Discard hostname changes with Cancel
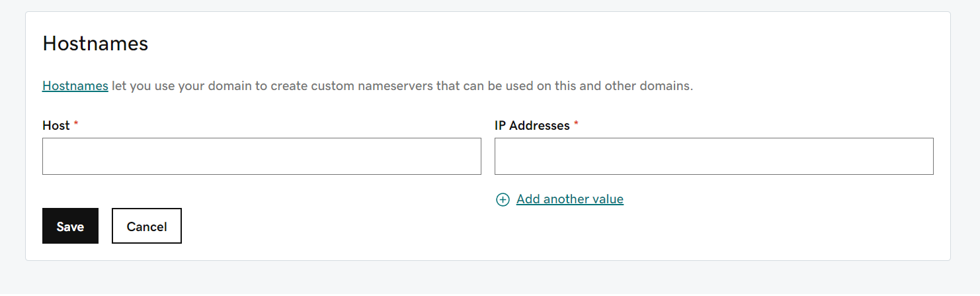Viewport: 980px width, 296px height. [x=146, y=226]
